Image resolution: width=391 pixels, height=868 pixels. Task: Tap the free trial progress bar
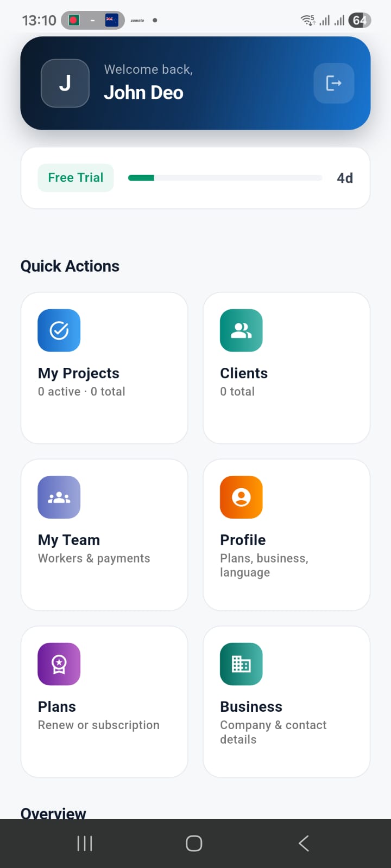225,178
